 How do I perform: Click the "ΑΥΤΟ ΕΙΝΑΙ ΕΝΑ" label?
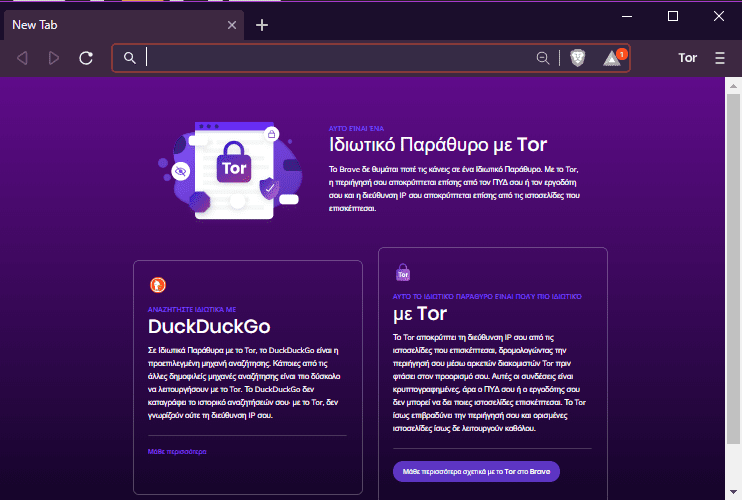(356, 129)
